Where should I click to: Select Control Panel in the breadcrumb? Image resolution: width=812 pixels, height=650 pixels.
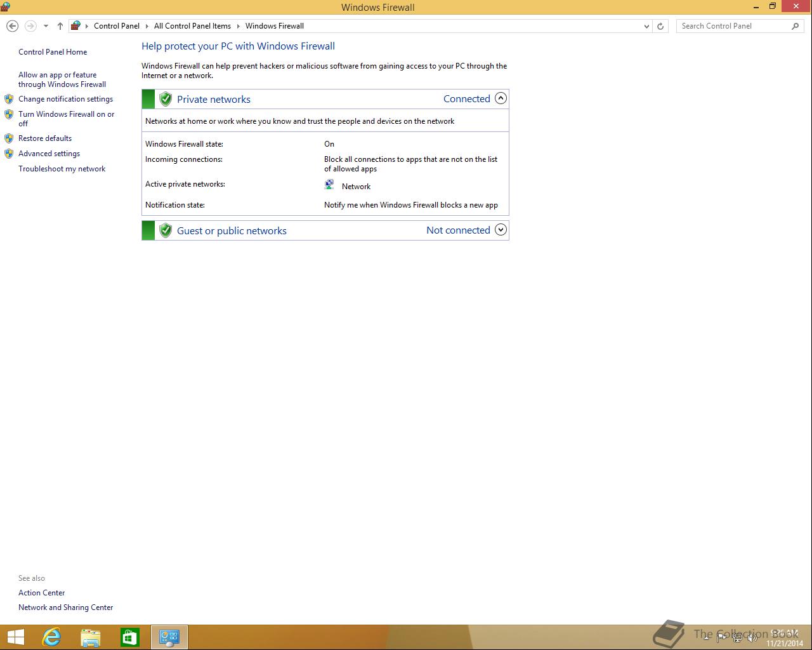click(117, 26)
